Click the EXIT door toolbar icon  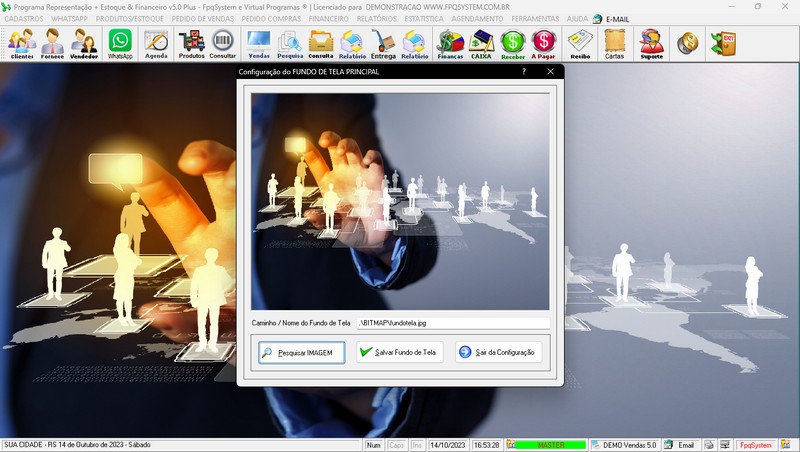[723, 43]
